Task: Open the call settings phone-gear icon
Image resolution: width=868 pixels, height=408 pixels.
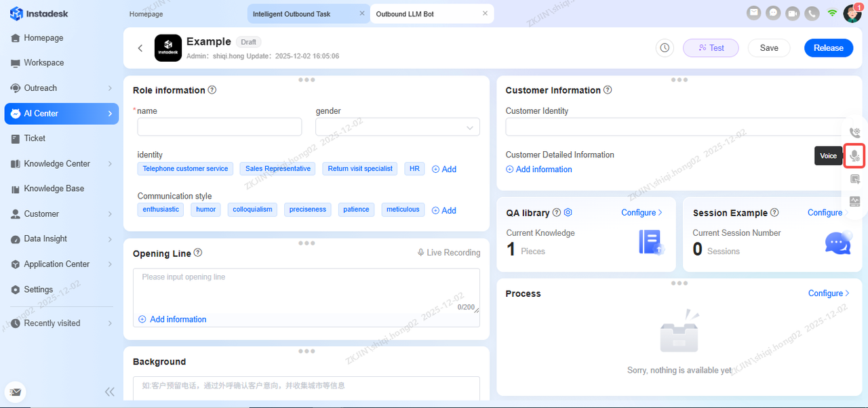Action: point(854,133)
